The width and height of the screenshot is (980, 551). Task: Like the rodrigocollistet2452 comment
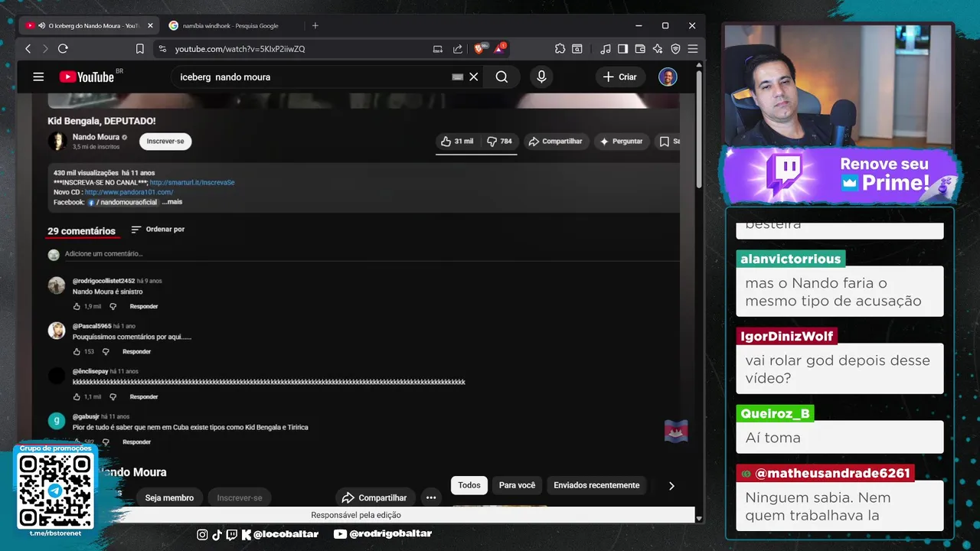point(77,306)
